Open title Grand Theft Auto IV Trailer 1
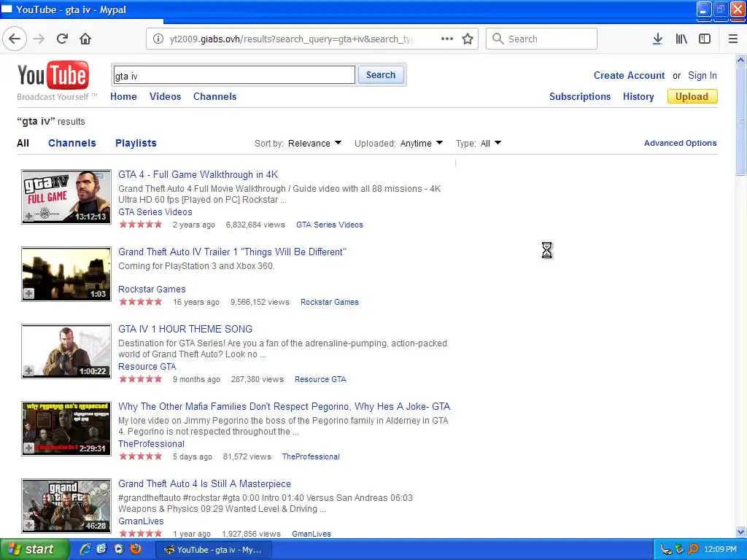The width and height of the screenshot is (747, 560). [232, 252]
